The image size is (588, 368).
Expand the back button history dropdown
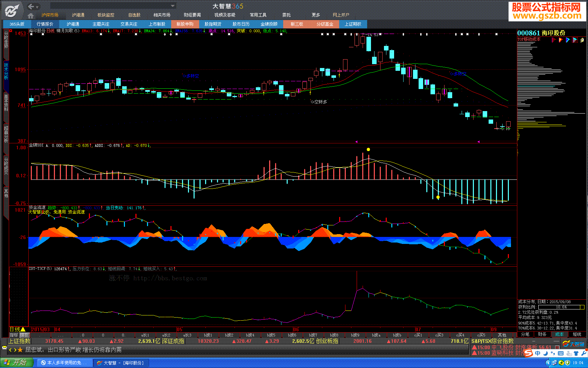37,7
